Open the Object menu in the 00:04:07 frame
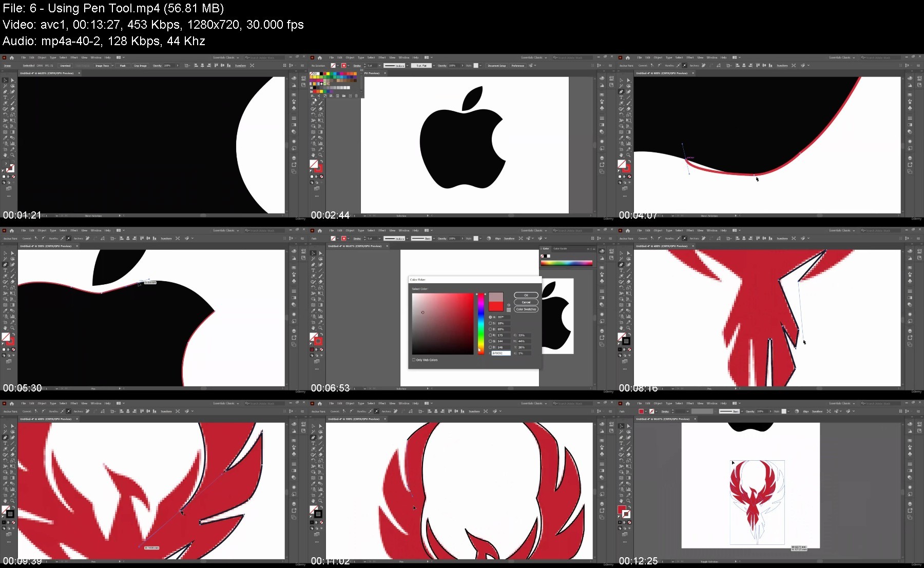 click(658, 57)
